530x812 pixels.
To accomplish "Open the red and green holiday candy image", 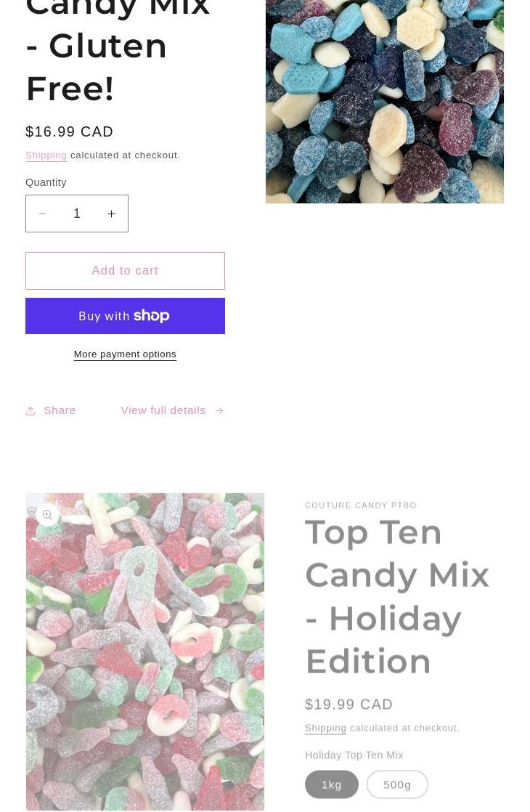I will (x=145, y=651).
